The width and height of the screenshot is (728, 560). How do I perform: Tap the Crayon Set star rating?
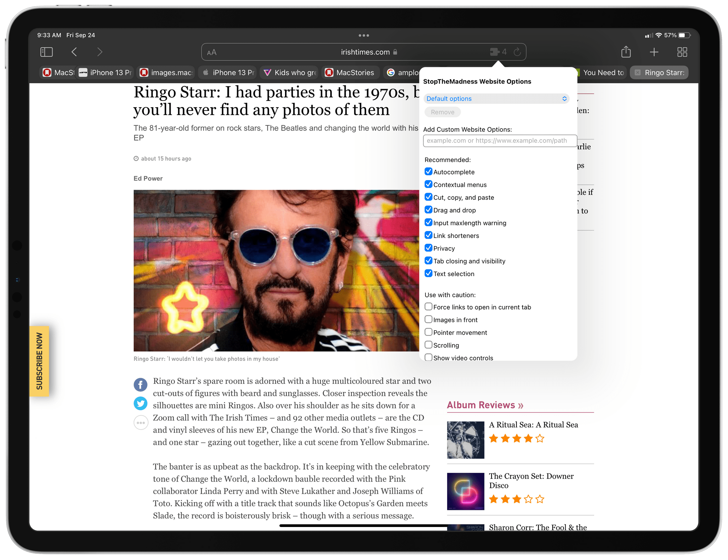[x=516, y=499]
